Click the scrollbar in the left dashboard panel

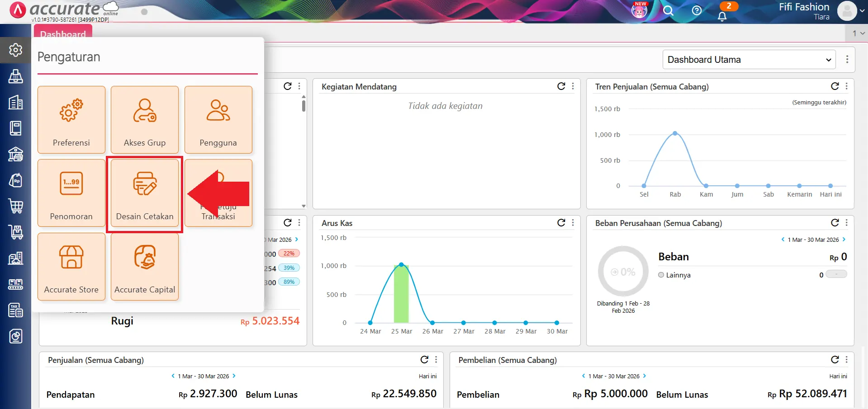304,106
